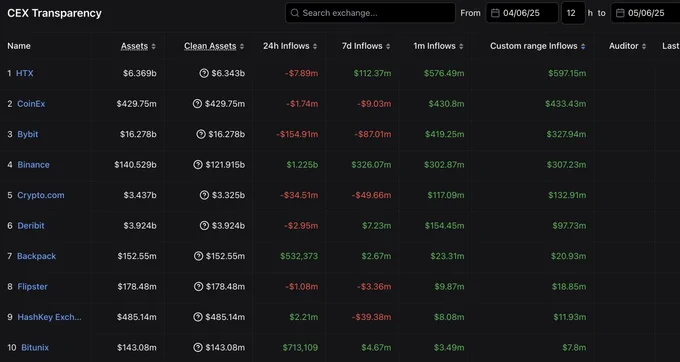This screenshot has height=362, width=680.
Task: Click the CEX Transparency heading
Action: [54, 13]
